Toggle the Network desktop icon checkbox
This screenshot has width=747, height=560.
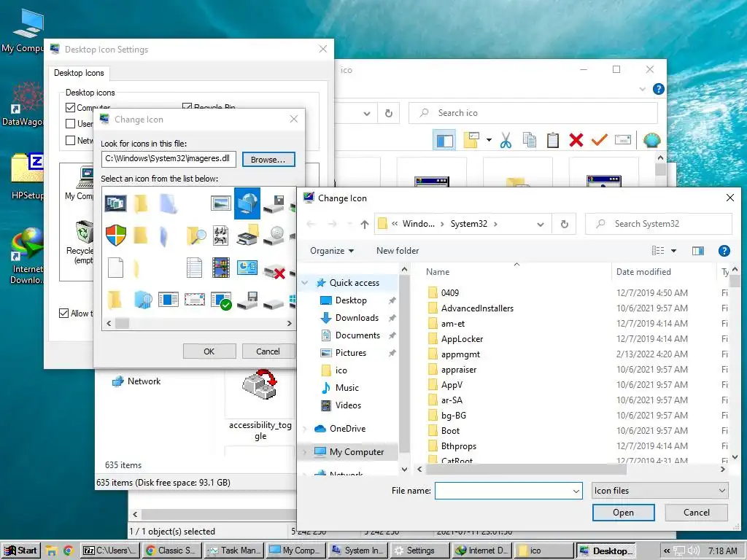tap(71, 140)
